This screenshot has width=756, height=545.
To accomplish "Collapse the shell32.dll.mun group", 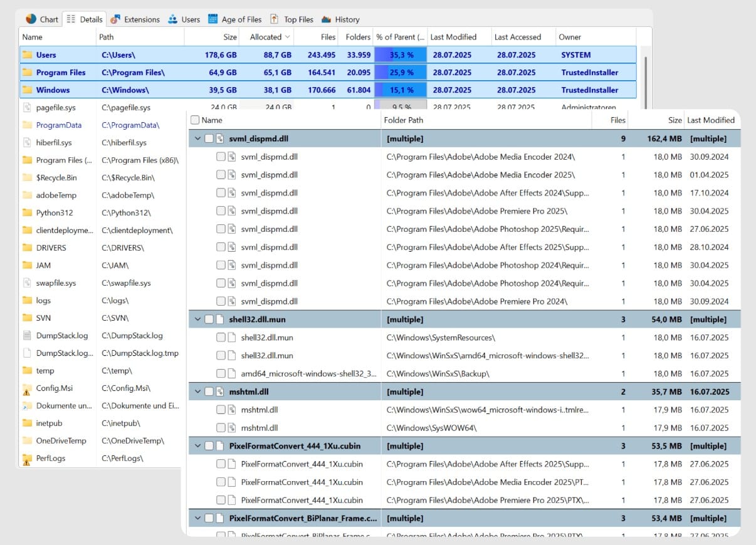I will tap(197, 319).
